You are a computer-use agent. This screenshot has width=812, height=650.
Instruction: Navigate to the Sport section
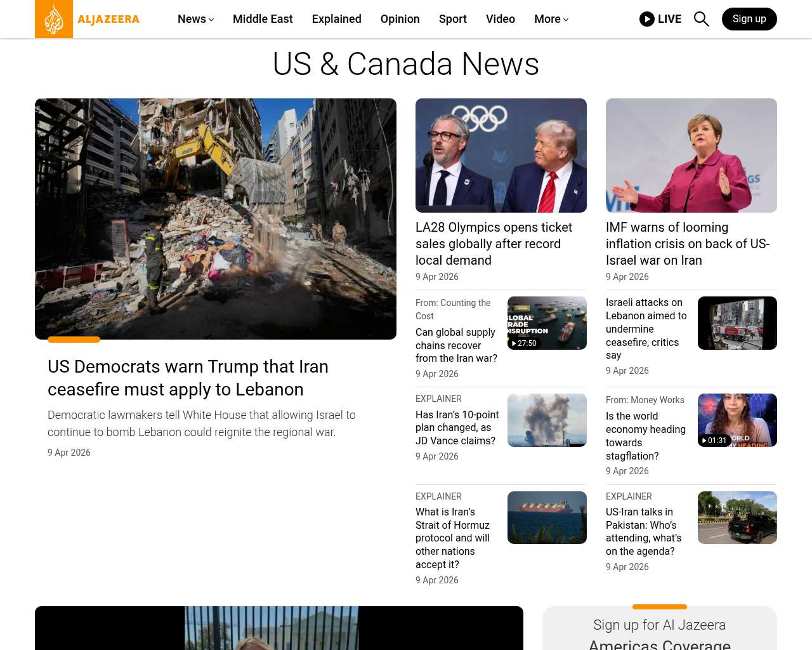(453, 19)
